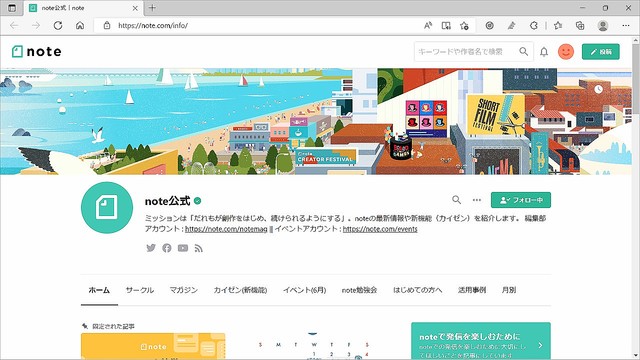Open the notifications bell

544,52
